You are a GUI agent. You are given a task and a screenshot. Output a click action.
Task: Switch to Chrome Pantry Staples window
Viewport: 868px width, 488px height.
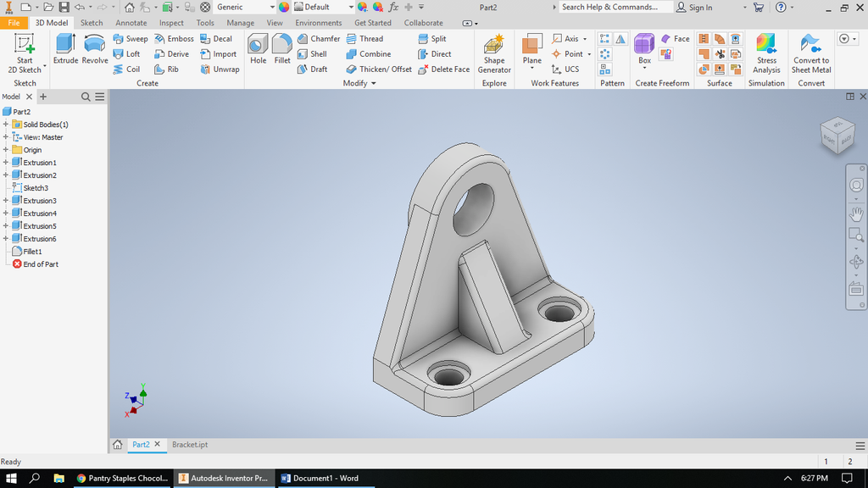click(123, 478)
